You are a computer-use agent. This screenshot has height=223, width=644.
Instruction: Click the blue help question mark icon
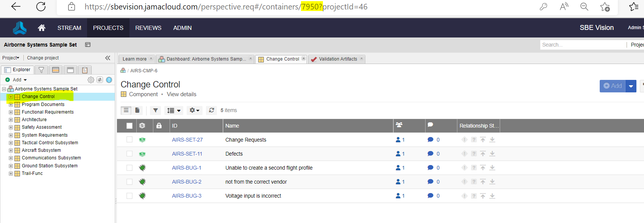pyautogui.click(x=109, y=80)
